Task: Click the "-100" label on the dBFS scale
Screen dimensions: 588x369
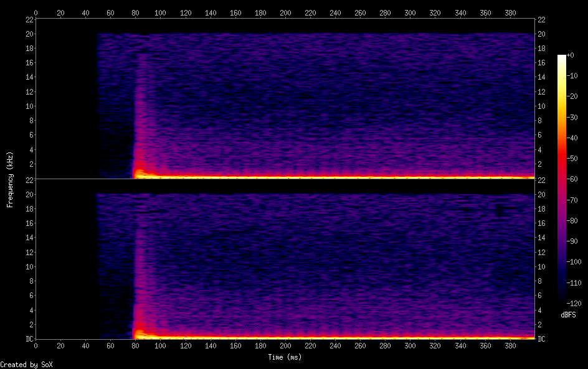Action: pyautogui.click(x=574, y=262)
